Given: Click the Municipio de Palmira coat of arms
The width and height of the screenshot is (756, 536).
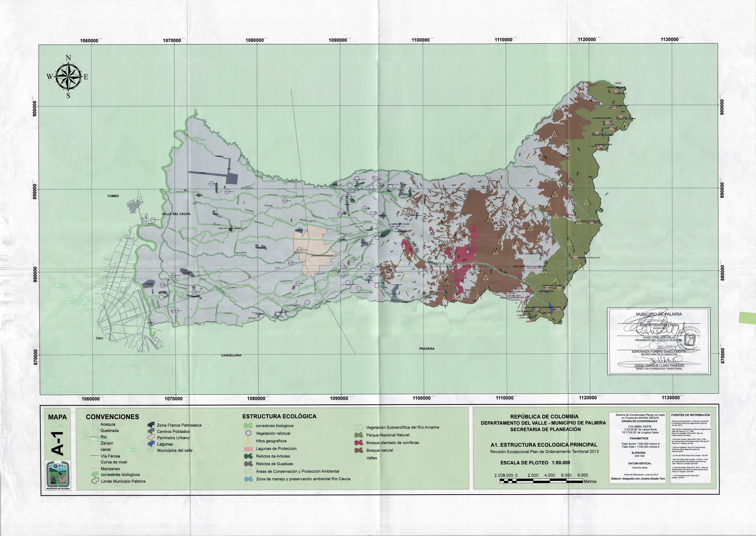Looking at the screenshot, I should coord(58,475).
